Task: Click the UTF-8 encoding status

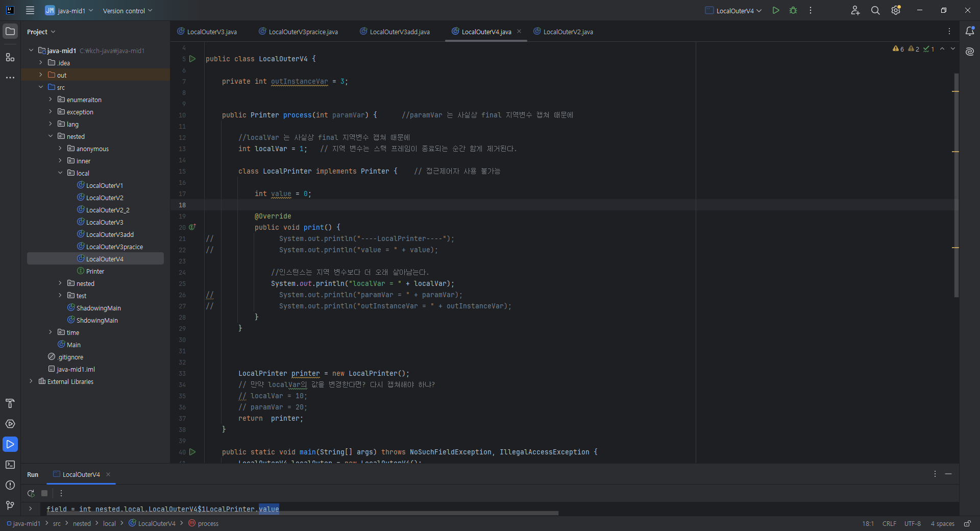Action: 913,524
